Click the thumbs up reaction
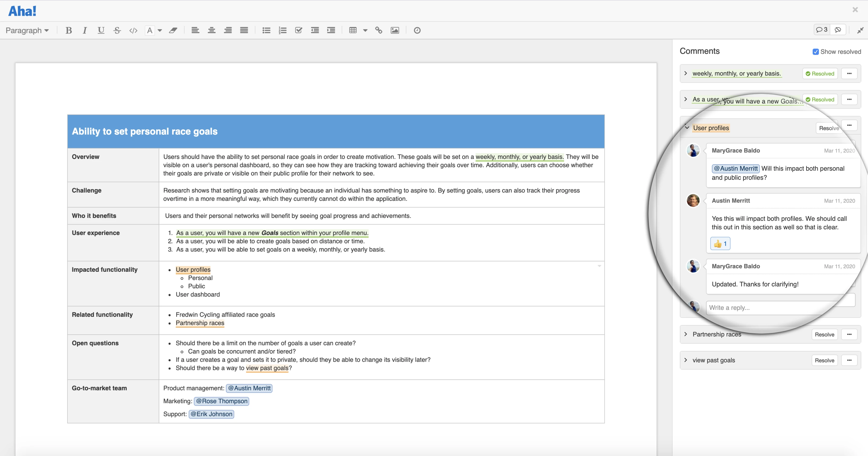The image size is (868, 456). click(x=720, y=243)
